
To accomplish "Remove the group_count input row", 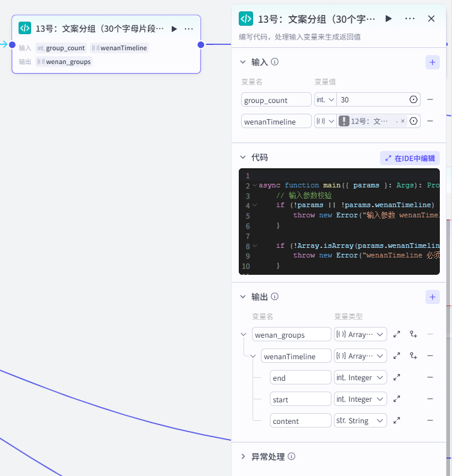I will 430,99.
